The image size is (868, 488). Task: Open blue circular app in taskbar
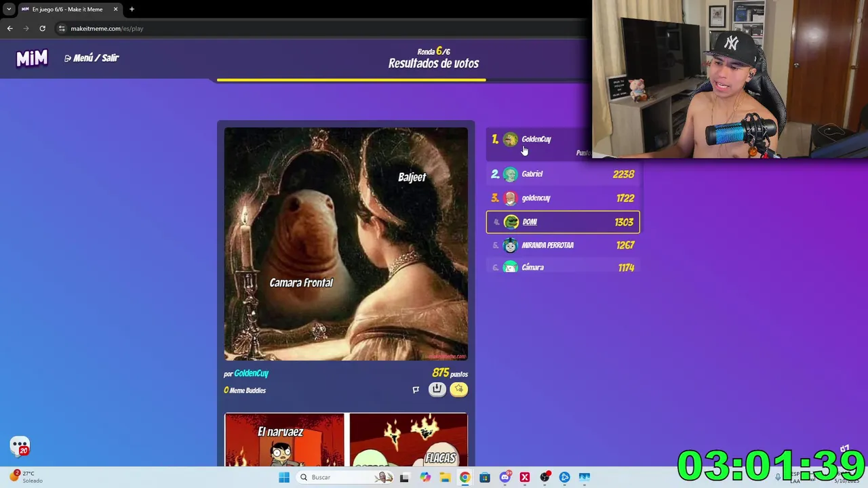[x=564, y=477]
